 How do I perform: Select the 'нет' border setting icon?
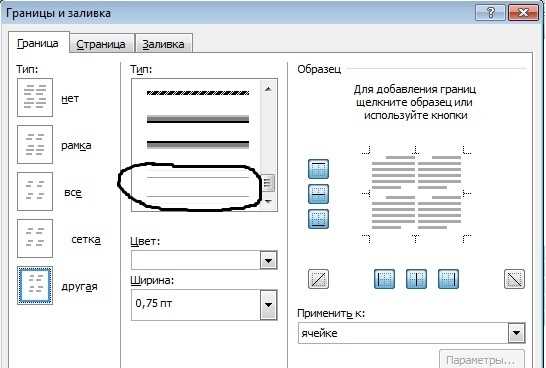tap(35, 97)
